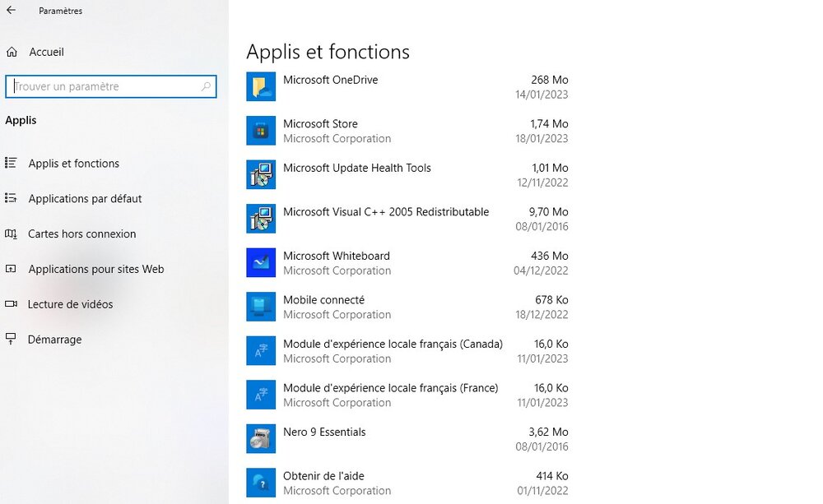
Task: Click the Microsoft OneDrive app icon
Action: click(x=261, y=86)
